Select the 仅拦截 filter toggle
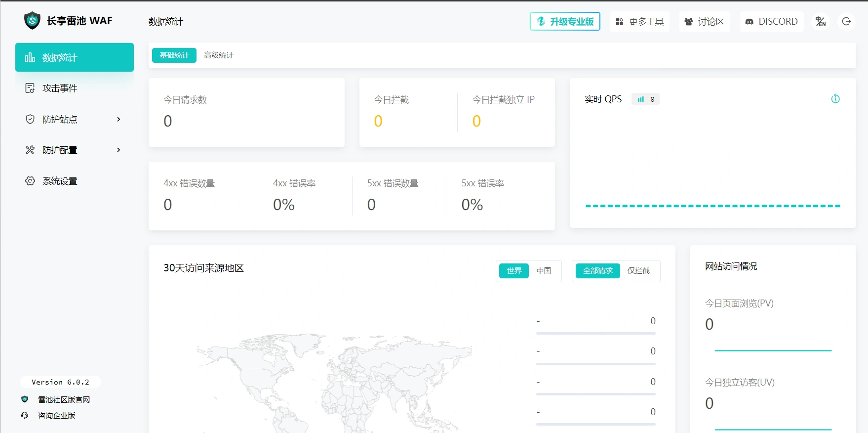 pos(638,271)
